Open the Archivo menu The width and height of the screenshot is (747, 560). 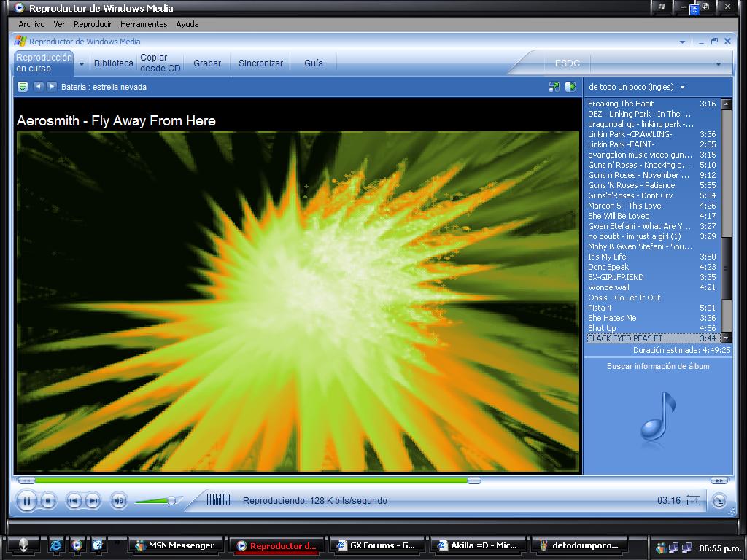click(31, 24)
